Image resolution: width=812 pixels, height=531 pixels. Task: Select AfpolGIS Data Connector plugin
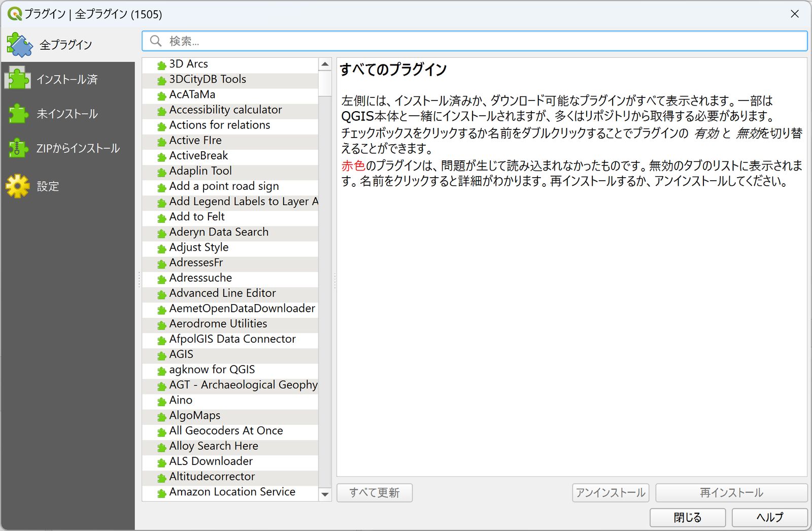tap(230, 340)
